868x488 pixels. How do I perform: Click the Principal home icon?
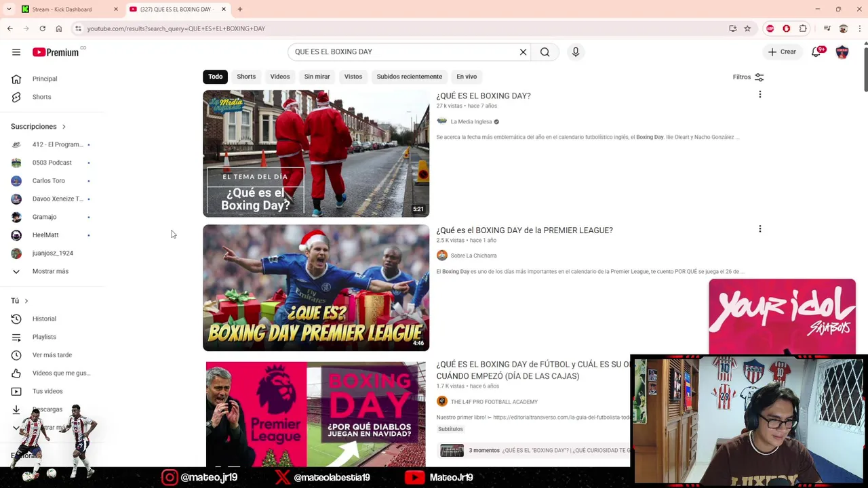16,79
